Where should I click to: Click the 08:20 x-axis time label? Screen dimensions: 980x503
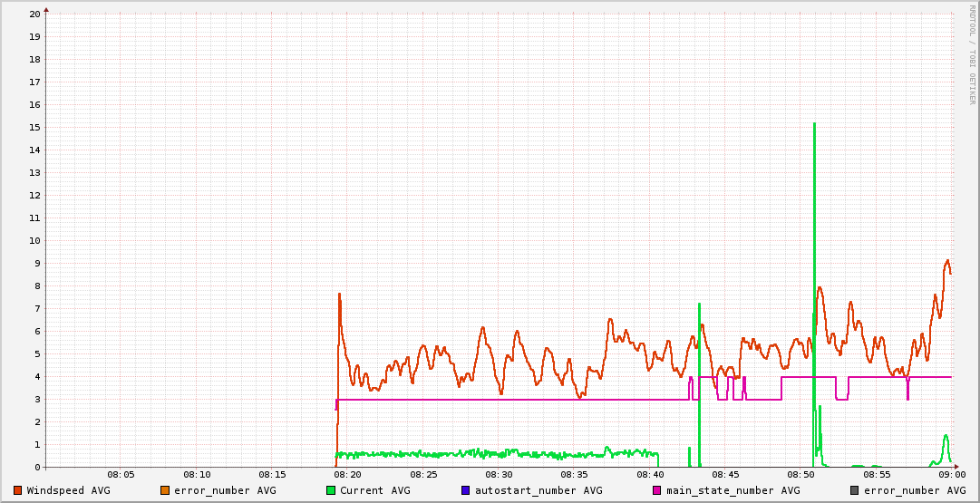coord(347,475)
